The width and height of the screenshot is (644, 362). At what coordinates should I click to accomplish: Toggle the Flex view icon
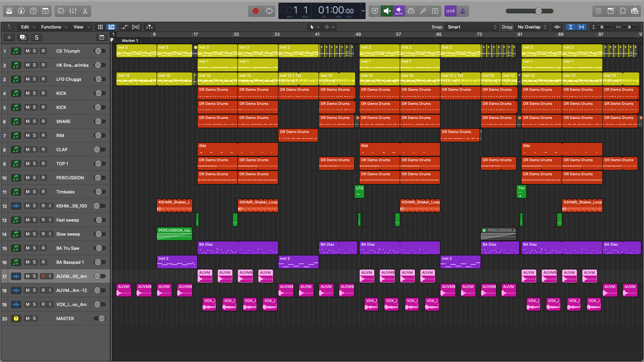tap(136, 27)
